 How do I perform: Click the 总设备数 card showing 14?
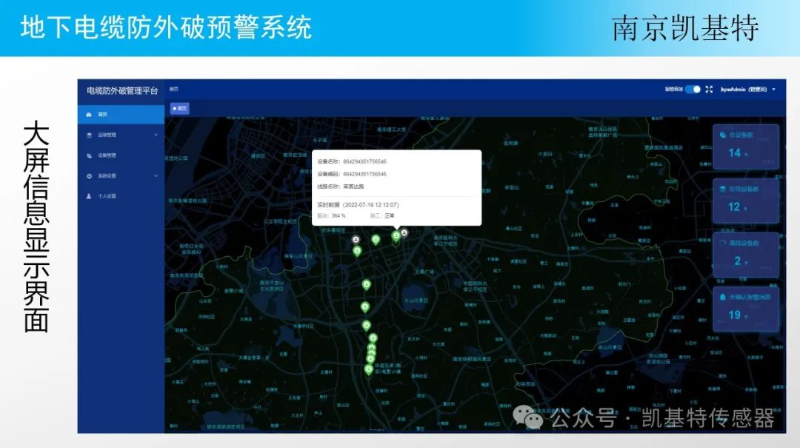pos(746,147)
